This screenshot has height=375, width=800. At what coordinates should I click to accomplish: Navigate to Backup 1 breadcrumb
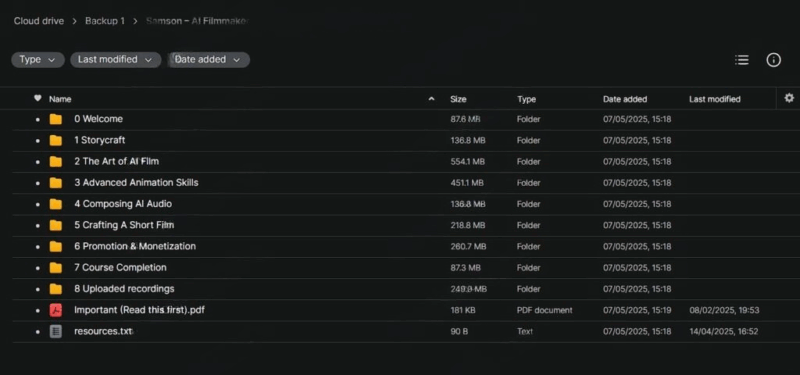tap(105, 21)
